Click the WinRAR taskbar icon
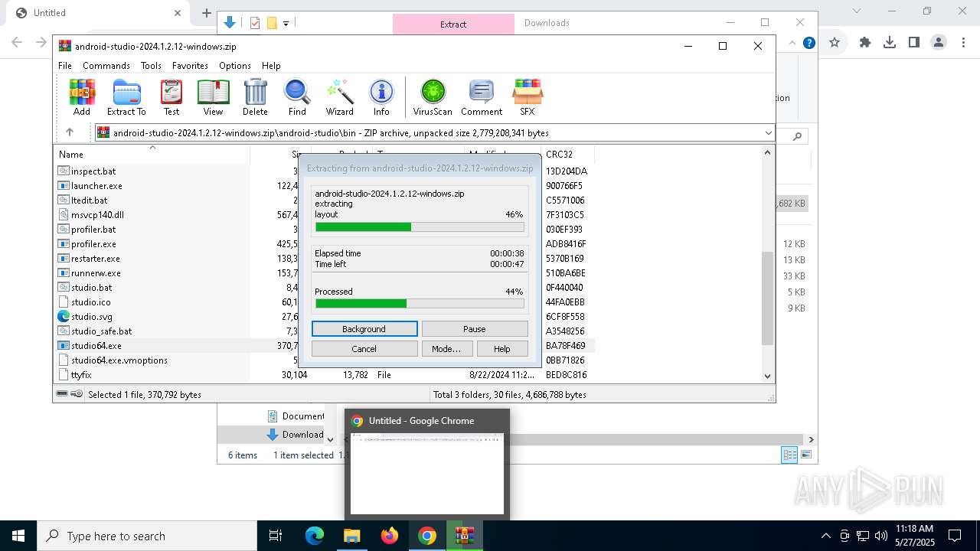The image size is (980, 551). pos(465,536)
